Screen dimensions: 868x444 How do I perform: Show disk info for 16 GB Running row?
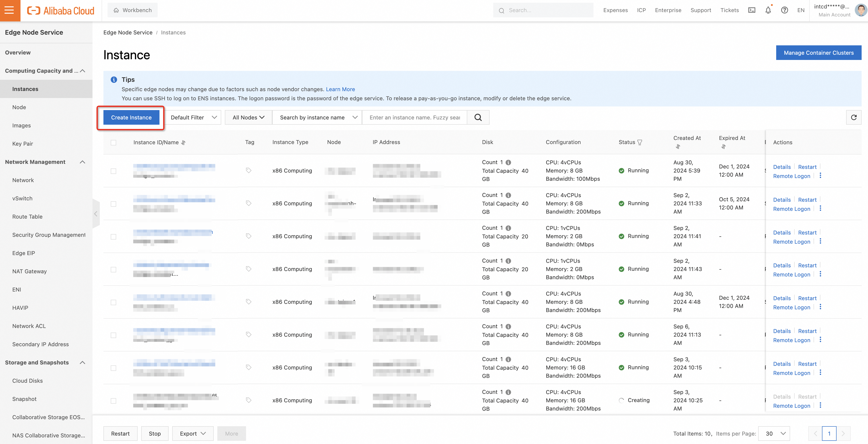click(x=508, y=359)
